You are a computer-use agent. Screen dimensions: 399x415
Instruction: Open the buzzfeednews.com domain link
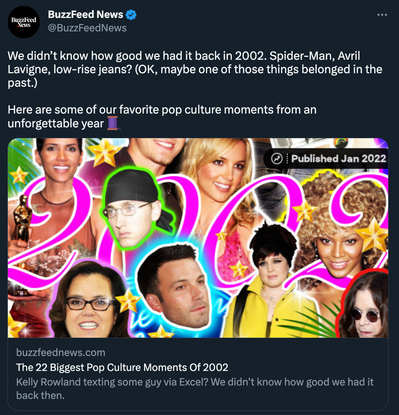point(61,352)
